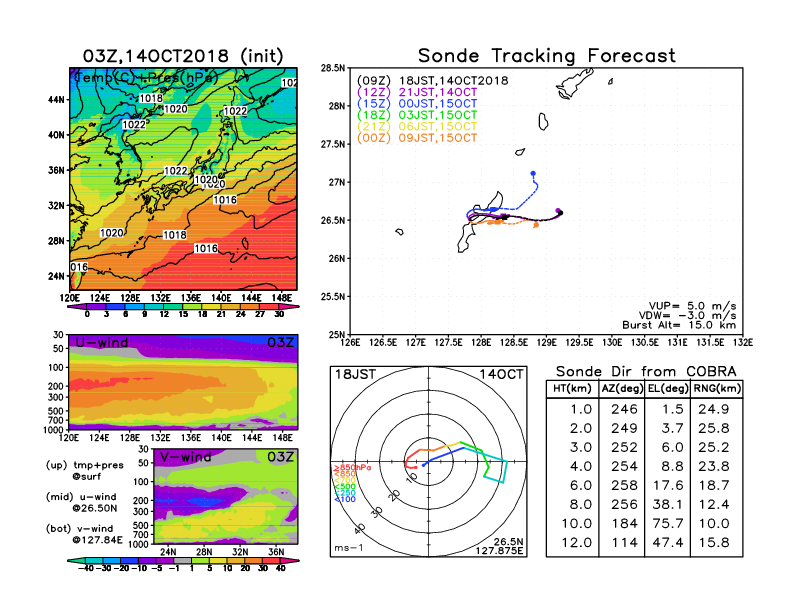Viewport: 792px width, 612px height.
Task: Click the 'AZ(deg)' column header
Action: click(x=622, y=388)
